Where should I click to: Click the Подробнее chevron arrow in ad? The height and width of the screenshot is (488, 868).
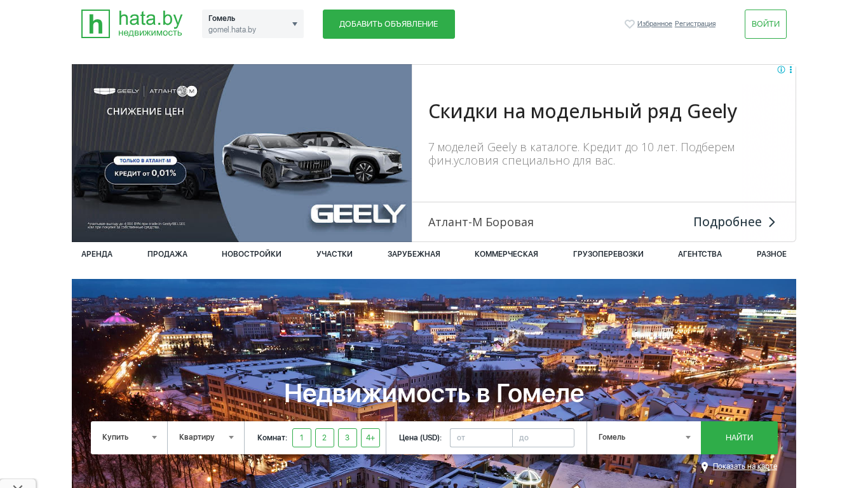click(x=772, y=222)
